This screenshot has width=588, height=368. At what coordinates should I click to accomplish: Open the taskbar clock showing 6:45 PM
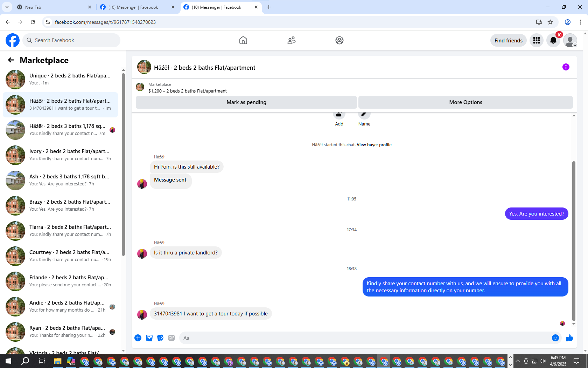558,361
